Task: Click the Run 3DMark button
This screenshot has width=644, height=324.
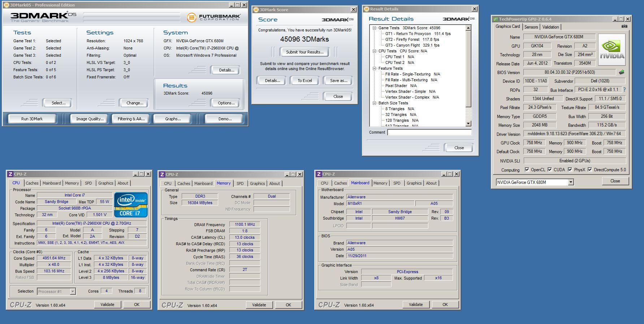Action: [32, 119]
